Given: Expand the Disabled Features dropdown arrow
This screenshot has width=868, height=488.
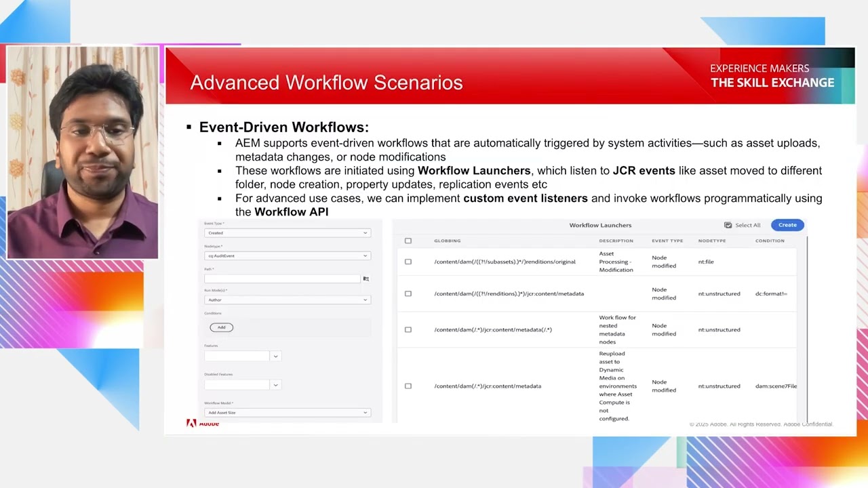Looking at the screenshot, I should pyautogui.click(x=275, y=384).
